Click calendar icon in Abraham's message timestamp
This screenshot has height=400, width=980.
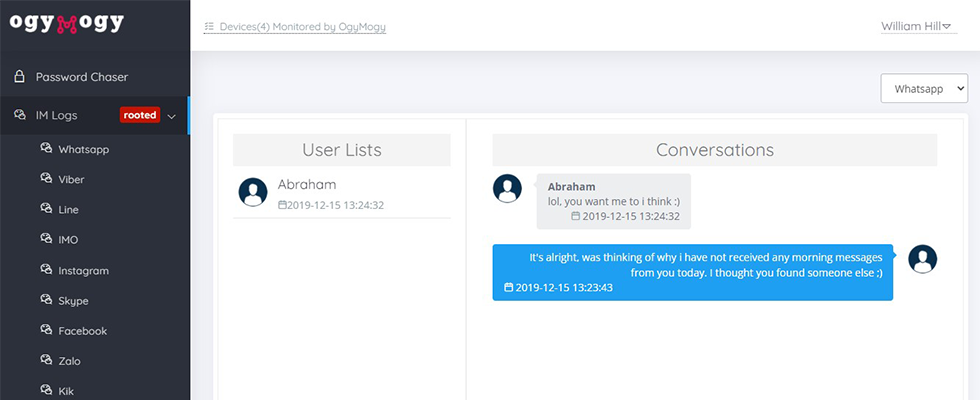point(576,216)
